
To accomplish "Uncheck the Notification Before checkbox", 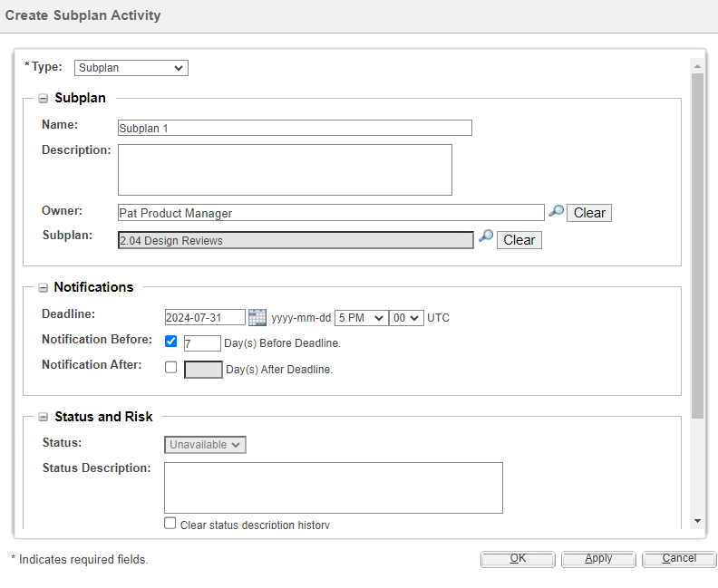I will [170, 342].
